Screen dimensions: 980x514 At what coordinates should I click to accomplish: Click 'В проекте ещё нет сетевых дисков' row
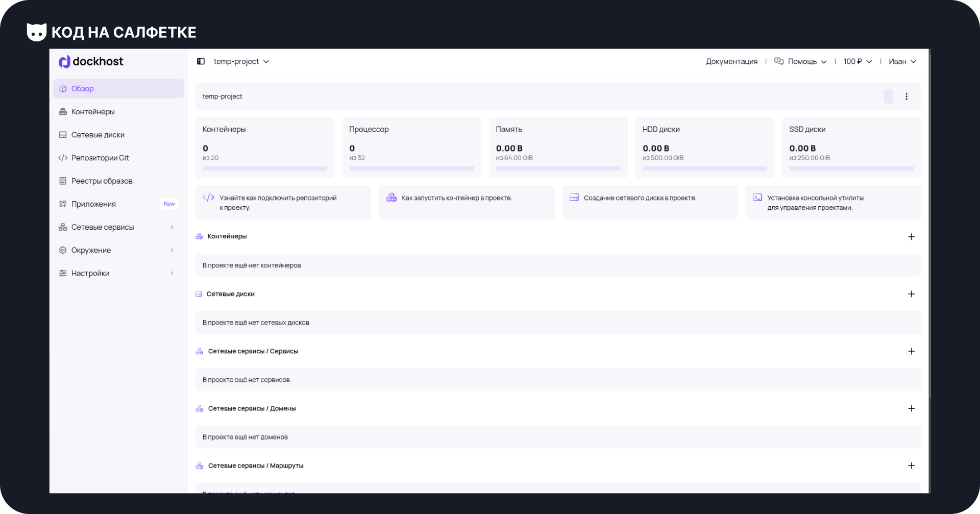coord(558,323)
